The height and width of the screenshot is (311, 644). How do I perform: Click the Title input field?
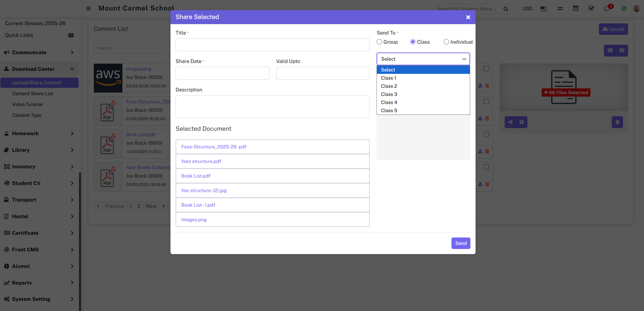(x=272, y=45)
